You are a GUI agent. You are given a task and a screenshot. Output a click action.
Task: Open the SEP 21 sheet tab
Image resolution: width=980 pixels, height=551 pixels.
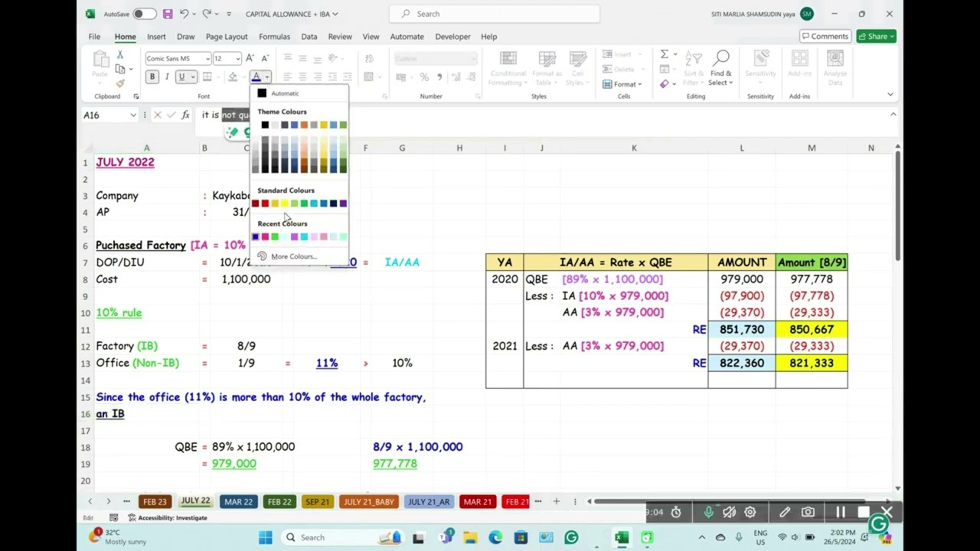coord(317,501)
